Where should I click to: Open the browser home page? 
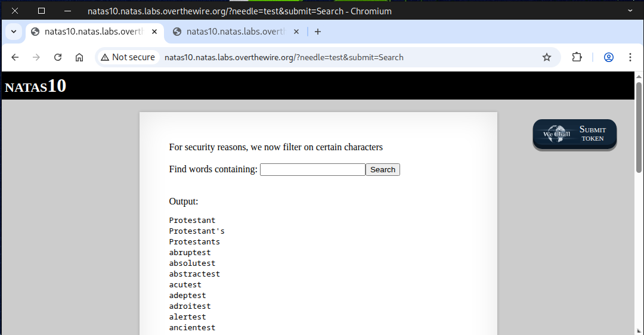pos(79,57)
